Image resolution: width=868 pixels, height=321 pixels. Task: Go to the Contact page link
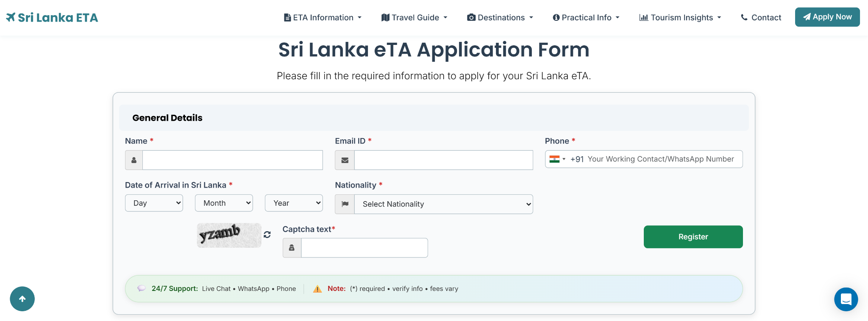(761, 17)
